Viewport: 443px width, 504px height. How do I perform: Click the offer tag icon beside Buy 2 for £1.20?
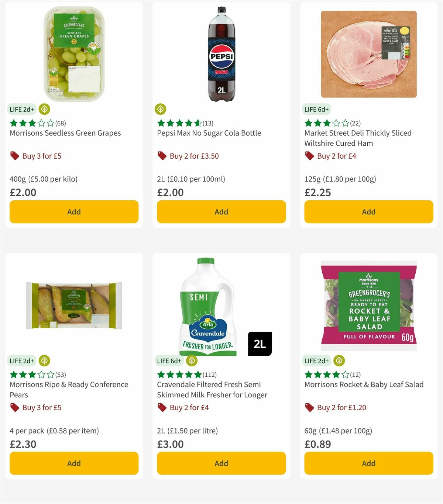(x=309, y=407)
